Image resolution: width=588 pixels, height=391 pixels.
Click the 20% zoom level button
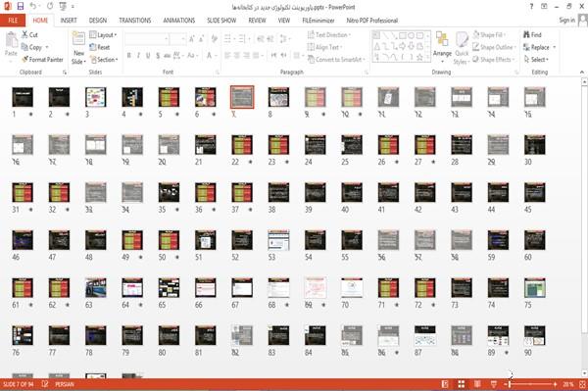coord(568,384)
